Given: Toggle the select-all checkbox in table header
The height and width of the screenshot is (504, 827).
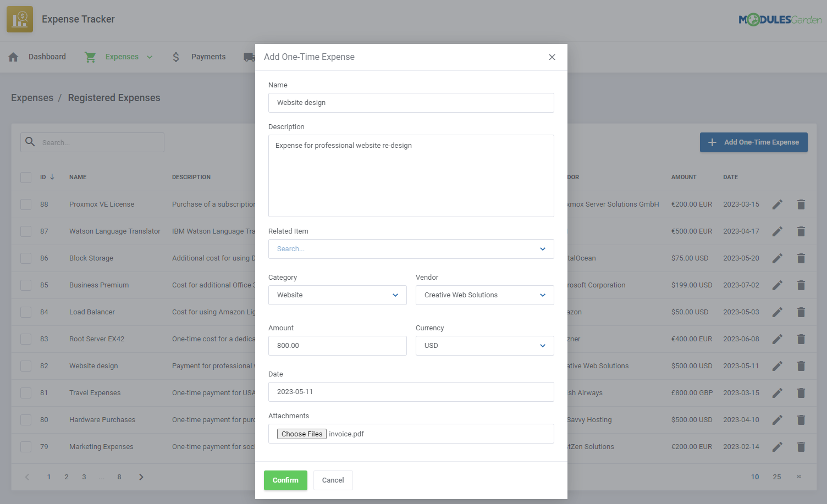Looking at the screenshot, I should pyautogui.click(x=26, y=178).
